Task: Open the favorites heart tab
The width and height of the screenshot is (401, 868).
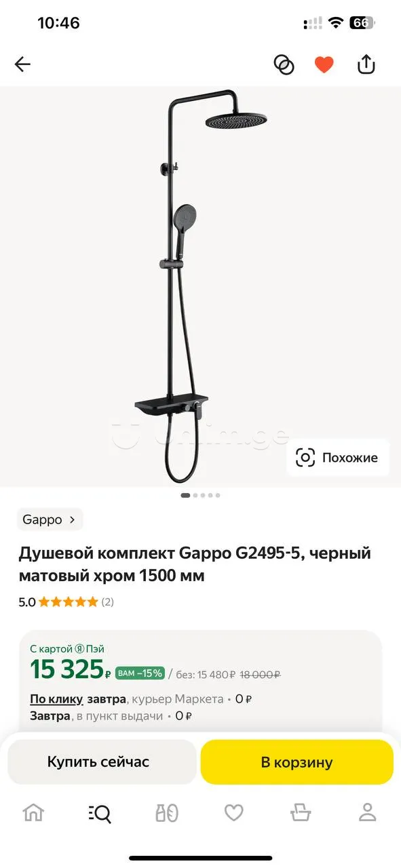Action: click(233, 812)
